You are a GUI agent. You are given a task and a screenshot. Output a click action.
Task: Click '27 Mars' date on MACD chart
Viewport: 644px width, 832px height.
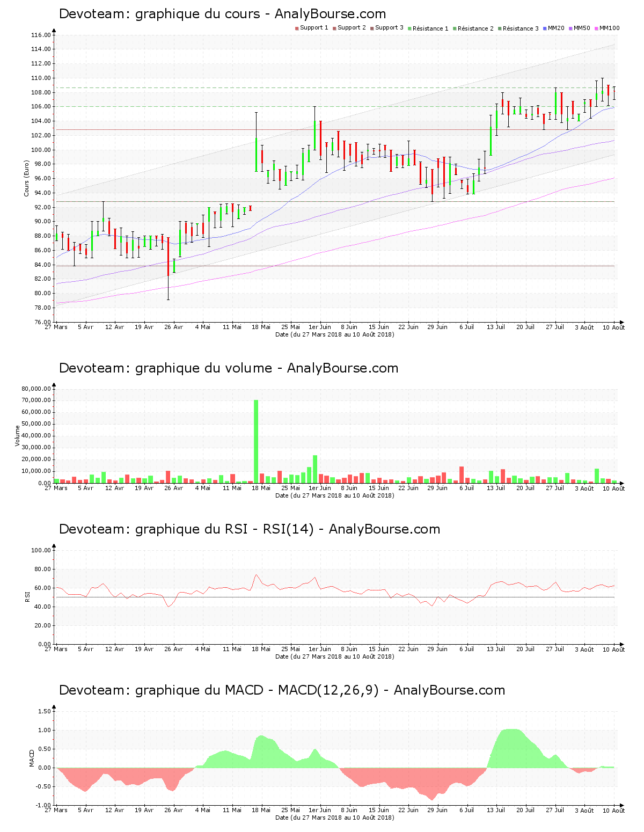(x=56, y=811)
